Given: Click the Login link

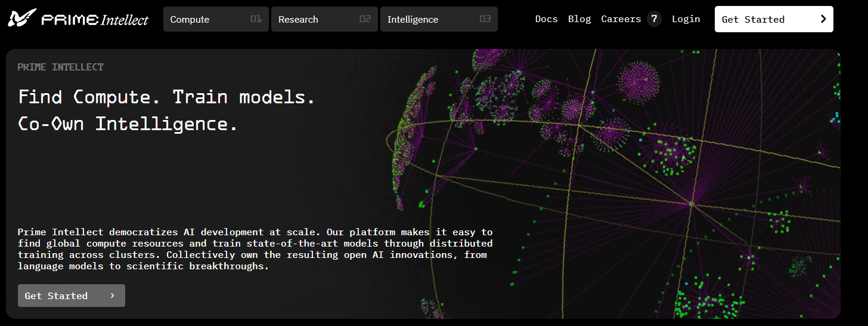Looking at the screenshot, I should coord(686,19).
